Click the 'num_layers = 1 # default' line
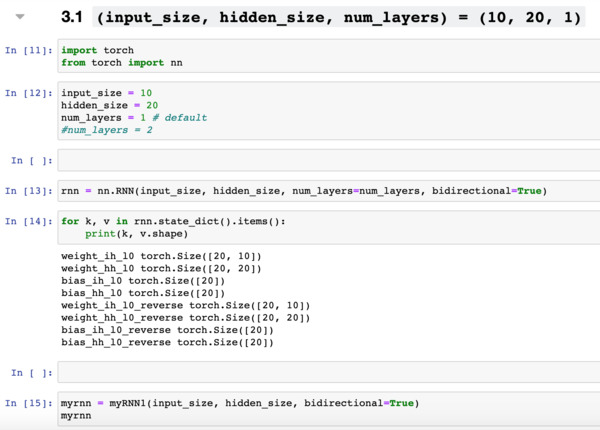Image resolution: width=600 pixels, height=430 pixels. [134, 118]
